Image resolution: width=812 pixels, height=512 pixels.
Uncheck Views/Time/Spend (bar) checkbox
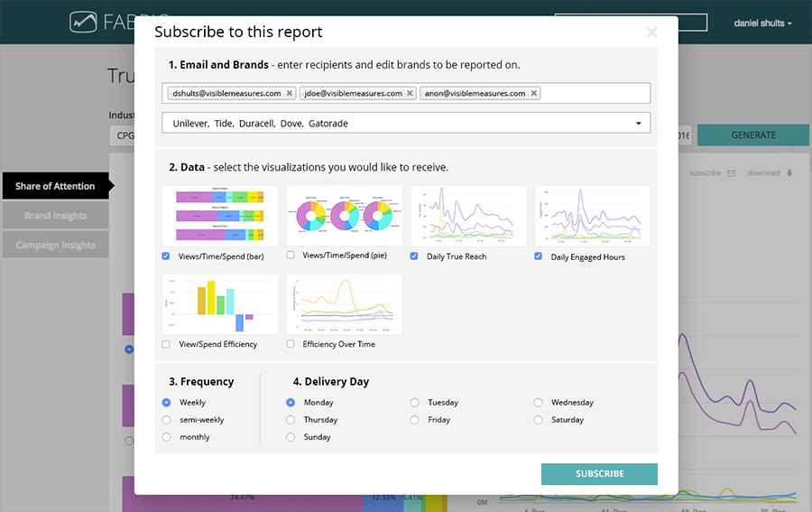166,256
